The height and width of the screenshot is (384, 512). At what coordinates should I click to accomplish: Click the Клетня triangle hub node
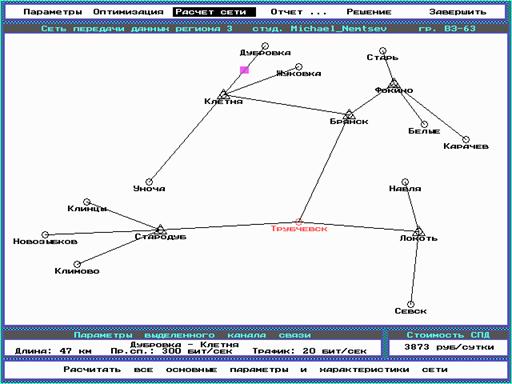click(224, 94)
